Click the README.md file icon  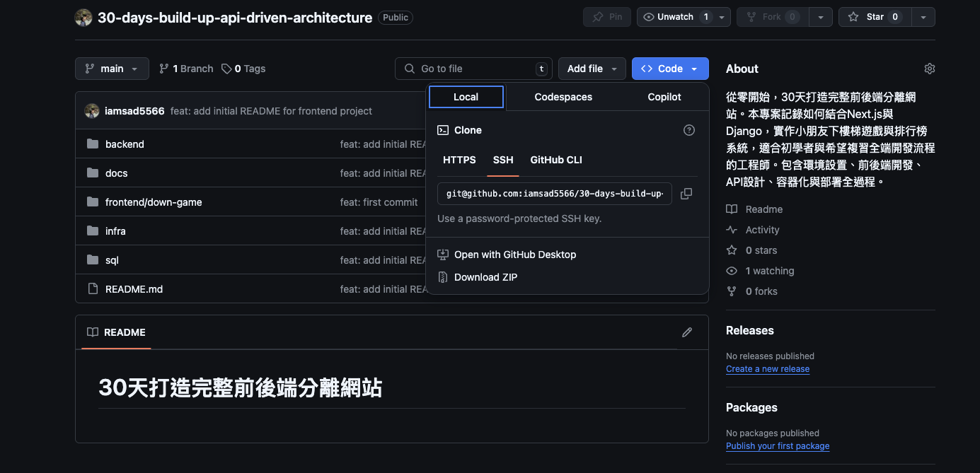click(x=93, y=289)
